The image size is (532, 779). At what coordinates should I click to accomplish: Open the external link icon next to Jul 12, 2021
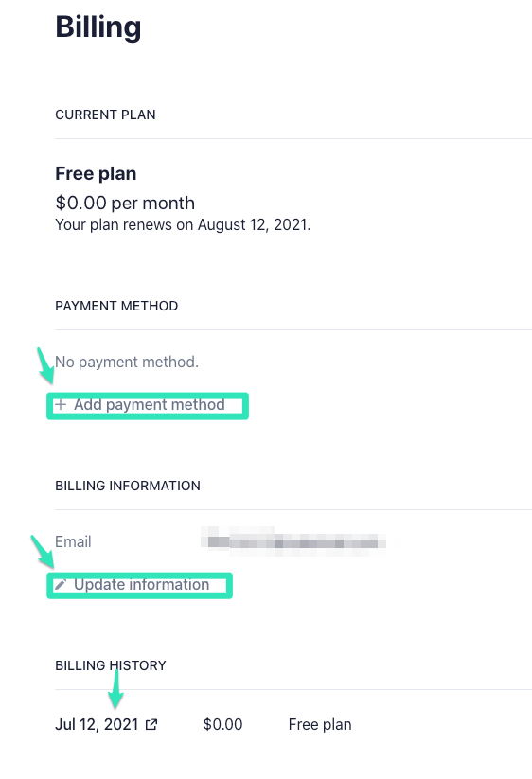coord(151,724)
